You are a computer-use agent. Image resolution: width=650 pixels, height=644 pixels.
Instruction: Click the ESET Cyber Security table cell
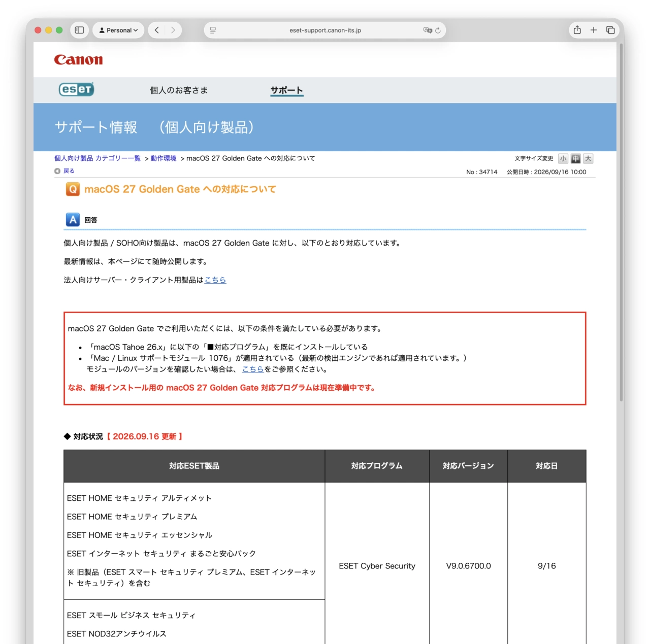377,566
